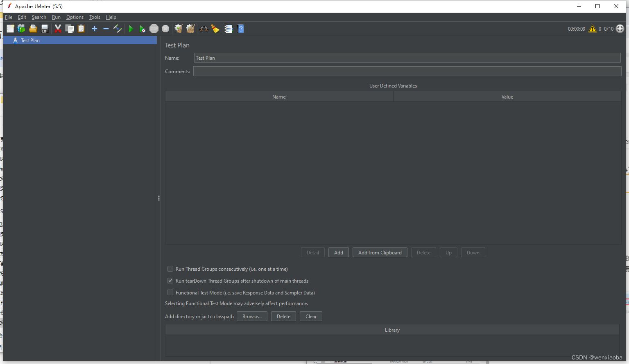Open the Search dialog via binoculars icon
Screen dimensions: 629x364
(x=204, y=29)
